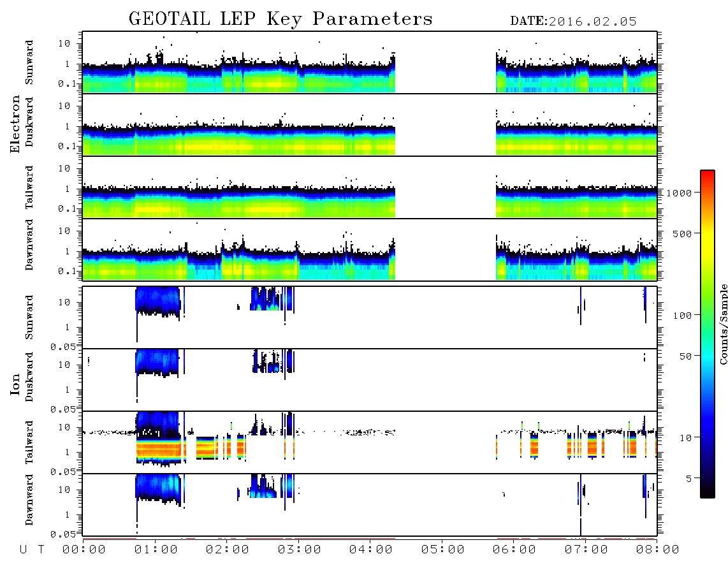
Task: Click the Ion Duskward panel label
Action: click(x=29, y=377)
